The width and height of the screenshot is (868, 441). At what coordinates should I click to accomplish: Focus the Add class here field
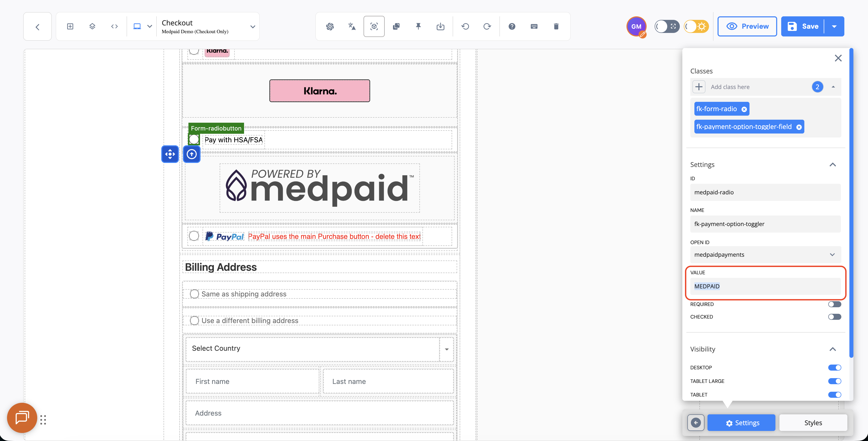coord(758,87)
